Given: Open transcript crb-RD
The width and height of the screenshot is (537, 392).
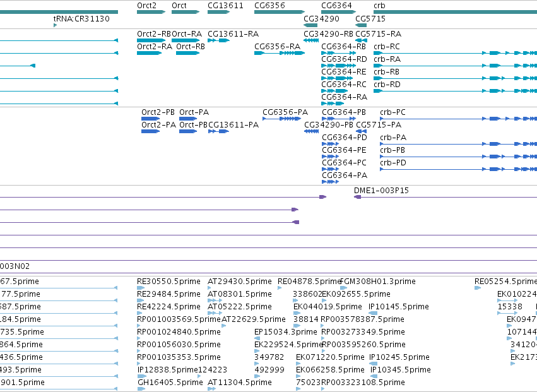Looking at the screenshot, I should [x=387, y=85].
